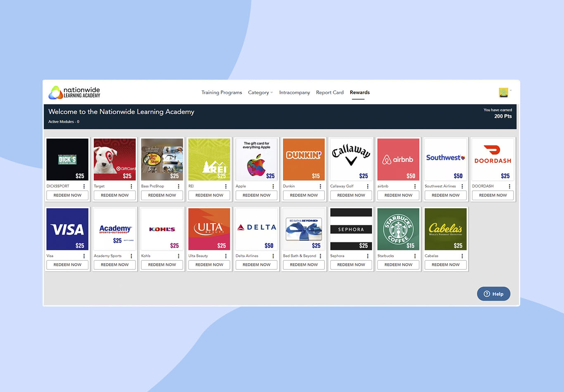Click the Southwest $50 card image

(446, 159)
